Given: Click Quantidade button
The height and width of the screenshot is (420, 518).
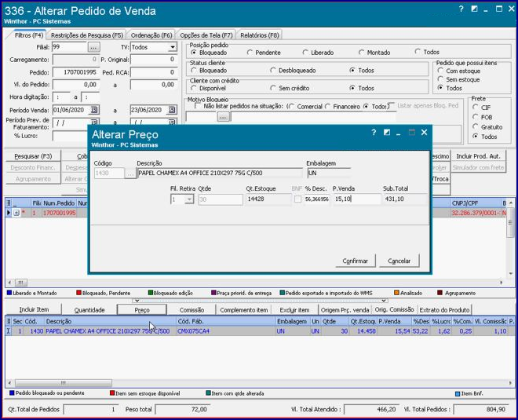Looking at the screenshot, I should coord(89,310).
